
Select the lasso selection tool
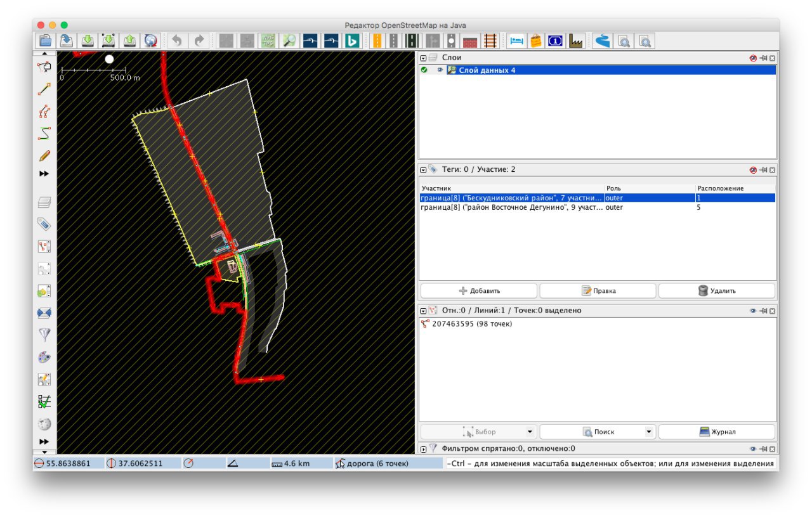[44, 67]
